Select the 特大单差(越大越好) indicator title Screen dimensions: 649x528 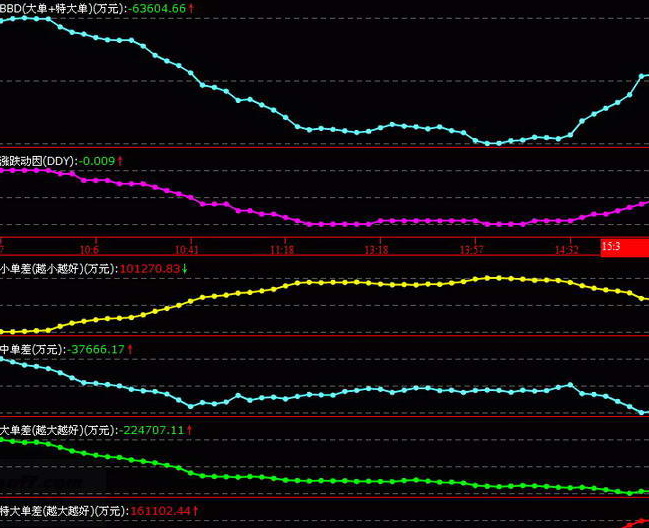coord(64,510)
